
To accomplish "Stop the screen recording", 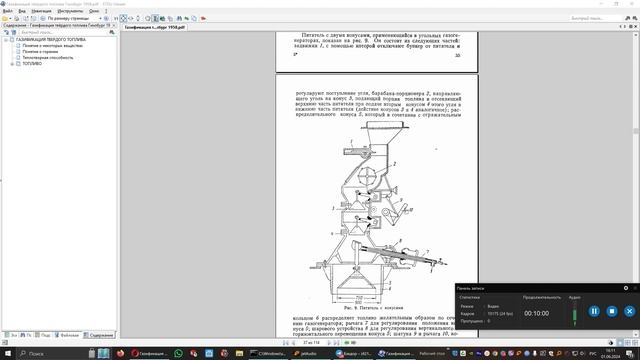I will pos(611,311).
